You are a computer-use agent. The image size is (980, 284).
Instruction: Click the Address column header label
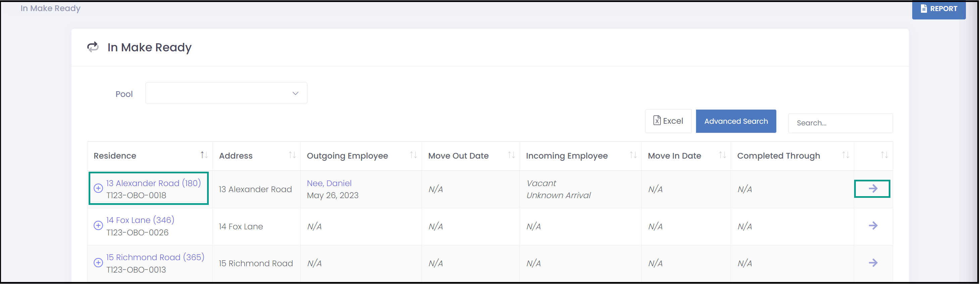click(x=236, y=156)
